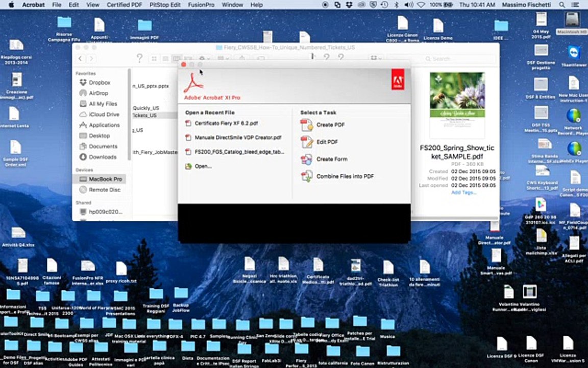Open the Dropbox toolbar dropdown in Finder
This screenshot has height=368, width=588.
pyautogui.click(x=376, y=59)
